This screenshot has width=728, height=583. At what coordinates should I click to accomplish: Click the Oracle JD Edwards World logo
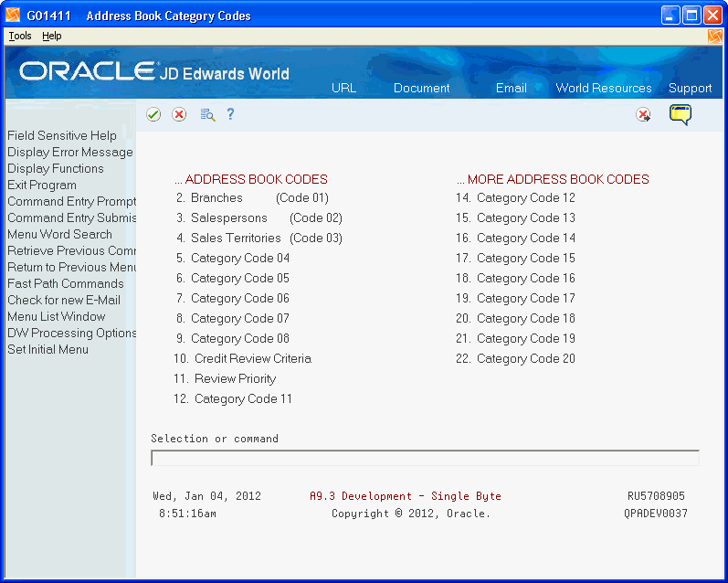tap(154, 72)
